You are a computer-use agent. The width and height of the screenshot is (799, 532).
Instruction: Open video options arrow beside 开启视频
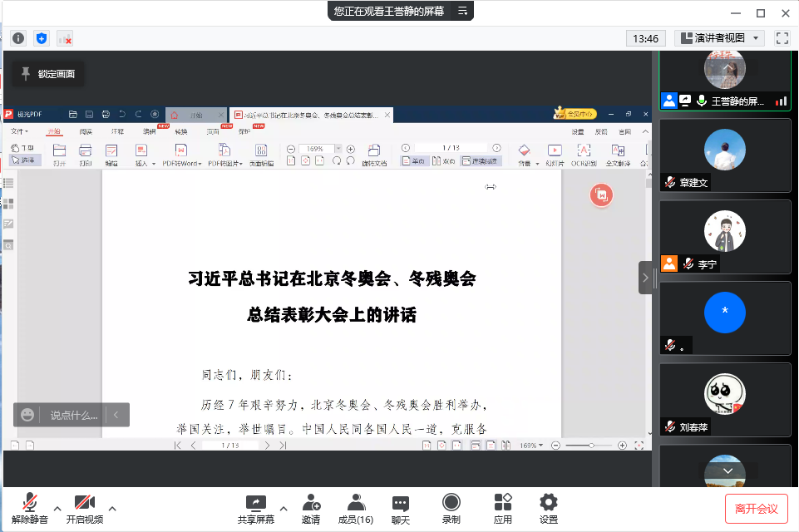pos(112,509)
